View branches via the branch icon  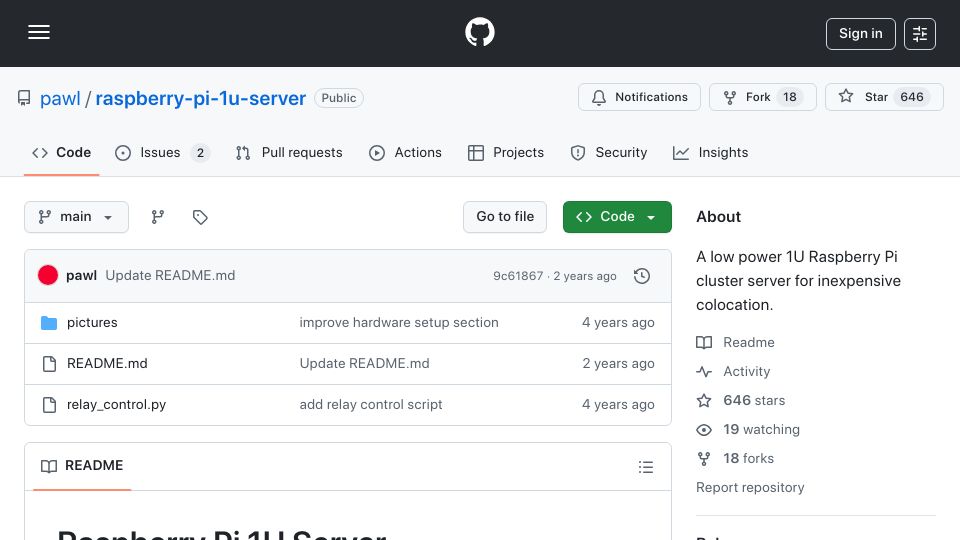[x=157, y=217]
